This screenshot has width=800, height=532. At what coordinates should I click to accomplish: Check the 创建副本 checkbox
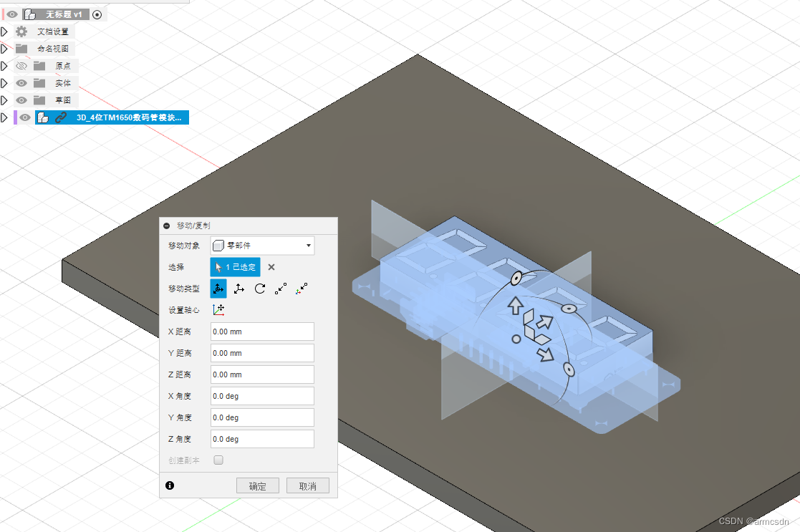pyautogui.click(x=218, y=460)
